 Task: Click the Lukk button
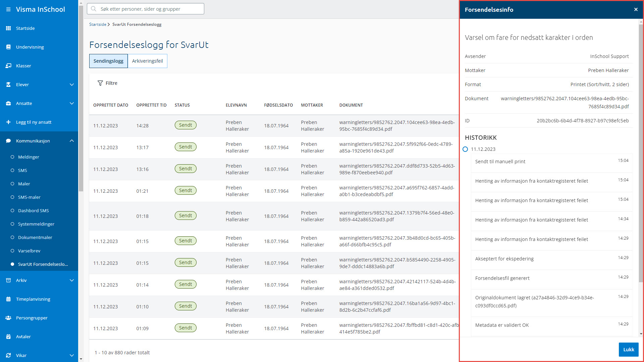point(628,350)
